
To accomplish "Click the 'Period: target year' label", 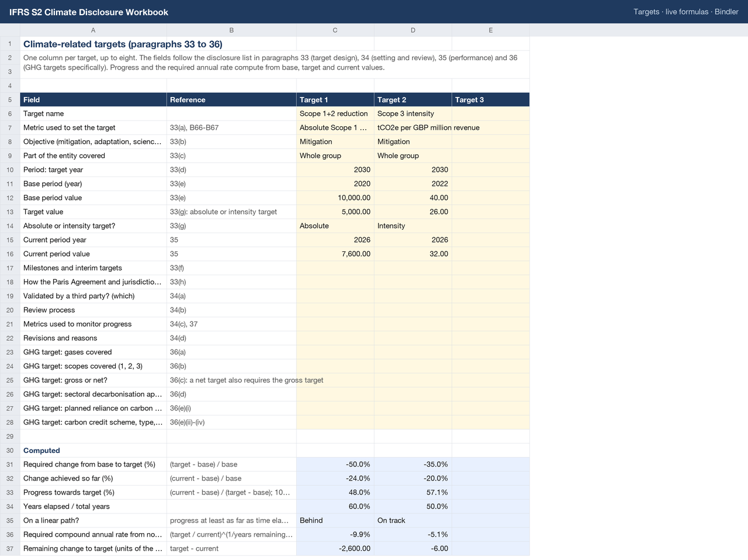I will [x=53, y=170].
